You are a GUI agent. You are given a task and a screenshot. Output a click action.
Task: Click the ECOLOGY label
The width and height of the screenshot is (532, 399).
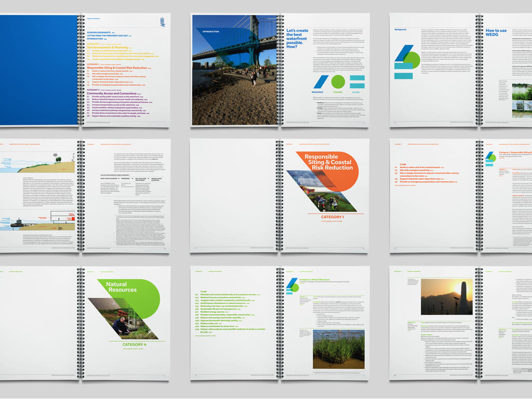[338, 92]
